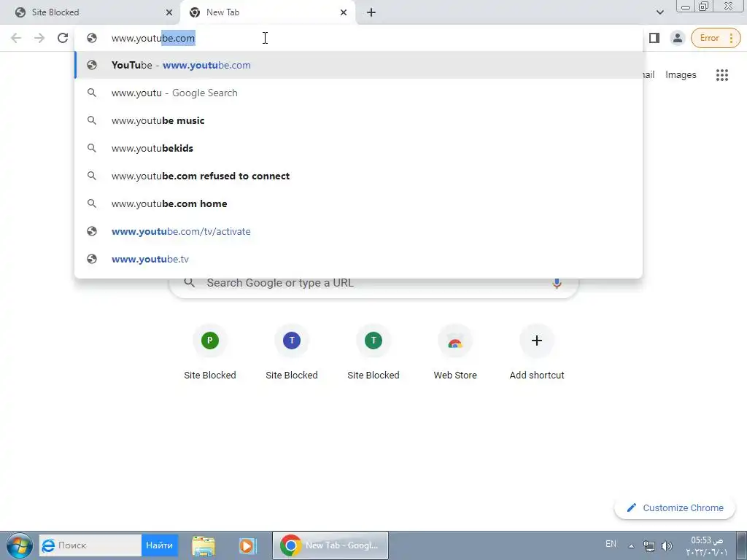747x560 pixels.
Task: Select YouTube - www.youtube.com suggestion
Action: point(358,65)
